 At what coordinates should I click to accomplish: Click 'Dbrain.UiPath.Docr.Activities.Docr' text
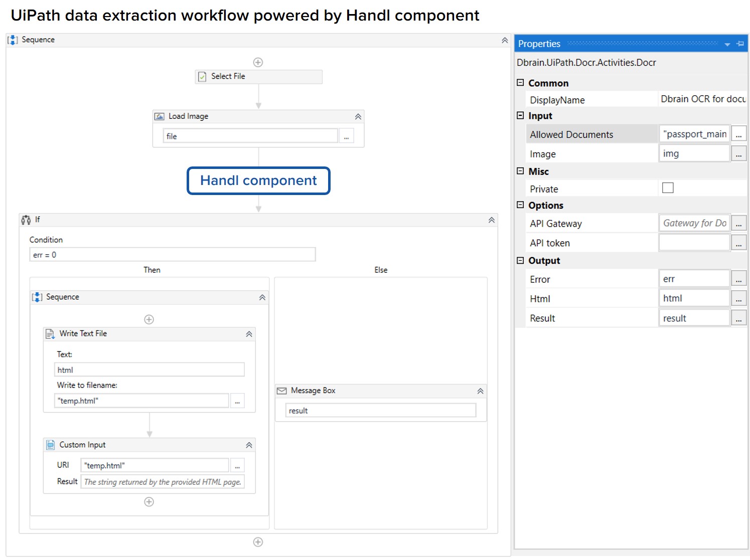pos(586,63)
